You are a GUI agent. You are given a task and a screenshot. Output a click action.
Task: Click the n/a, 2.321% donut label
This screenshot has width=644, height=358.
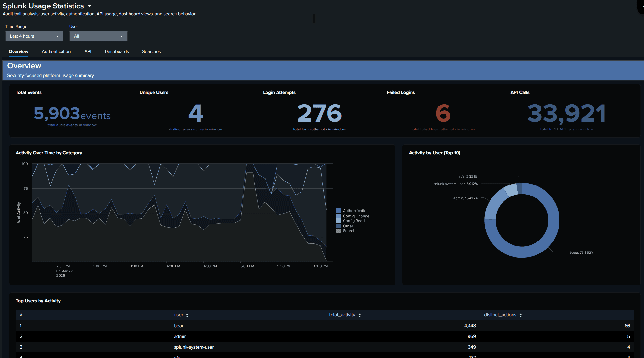[x=468, y=176]
